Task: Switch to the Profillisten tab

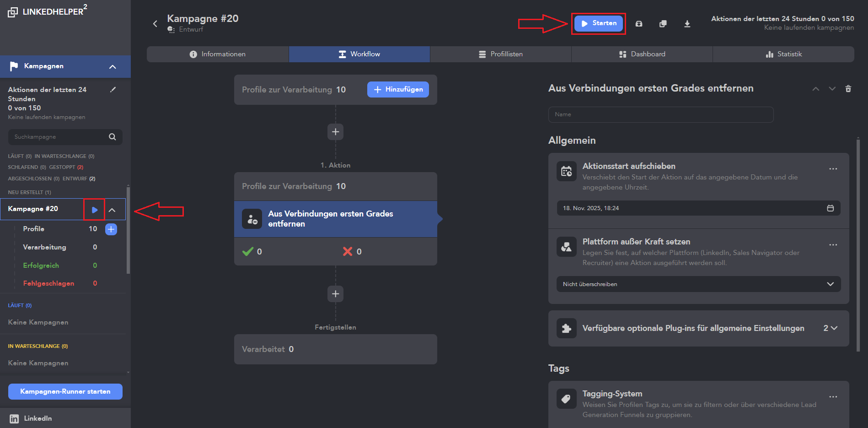Action: [500, 54]
